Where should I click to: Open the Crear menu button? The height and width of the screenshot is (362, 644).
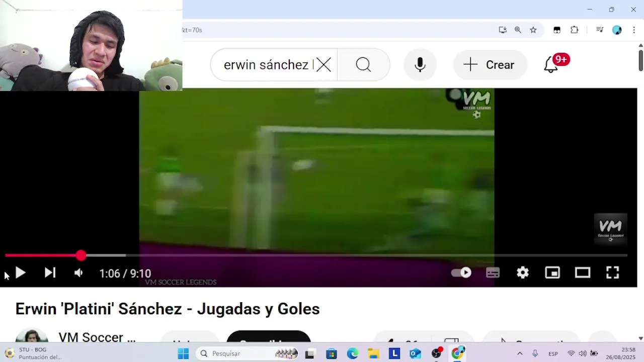490,65
